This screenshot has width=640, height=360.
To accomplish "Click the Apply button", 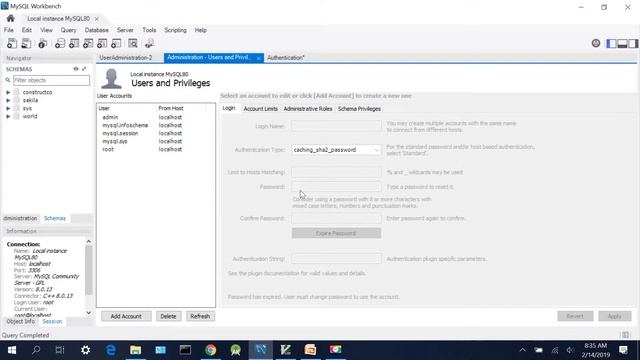I will 615,316.
